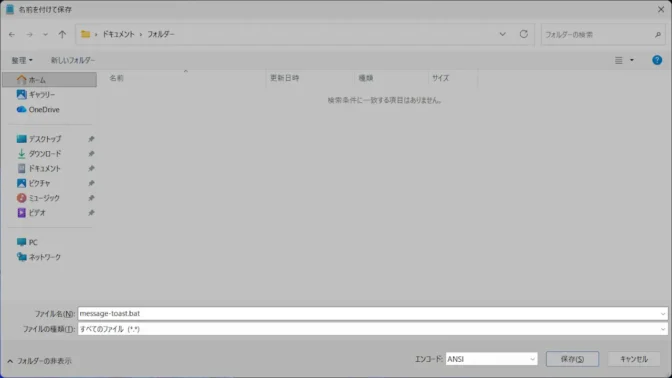Refresh the current folder view

coord(524,34)
